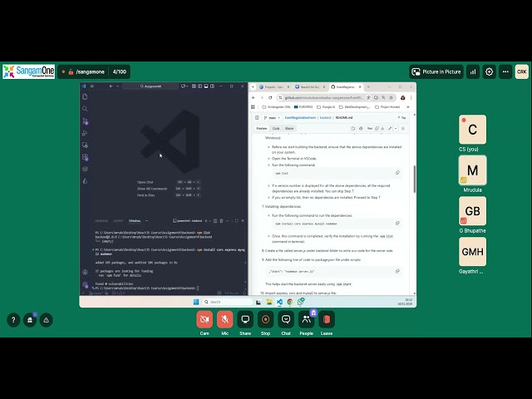Switch to the Output panel tab
This screenshot has width=532, height=399.
[x=118, y=221]
